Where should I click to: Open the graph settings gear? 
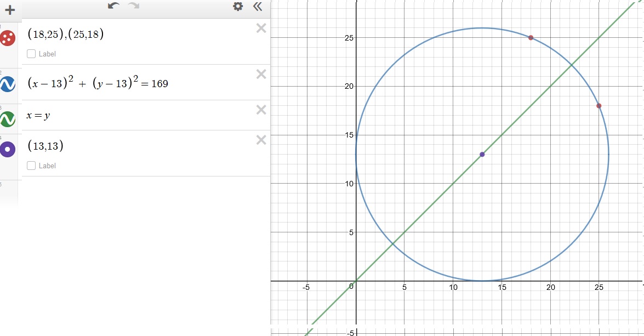(x=237, y=7)
